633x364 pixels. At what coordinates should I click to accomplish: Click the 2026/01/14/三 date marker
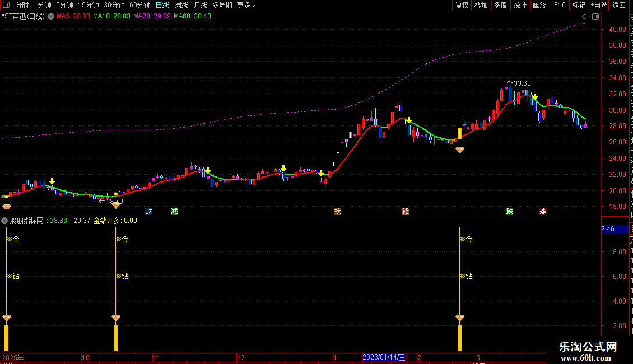click(x=384, y=357)
